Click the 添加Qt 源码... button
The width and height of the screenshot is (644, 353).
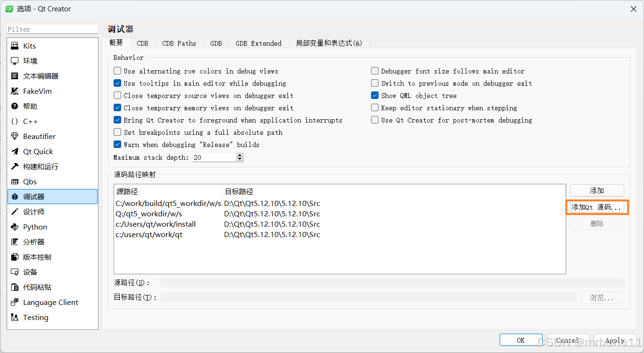pyautogui.click(x=597, y=207)
